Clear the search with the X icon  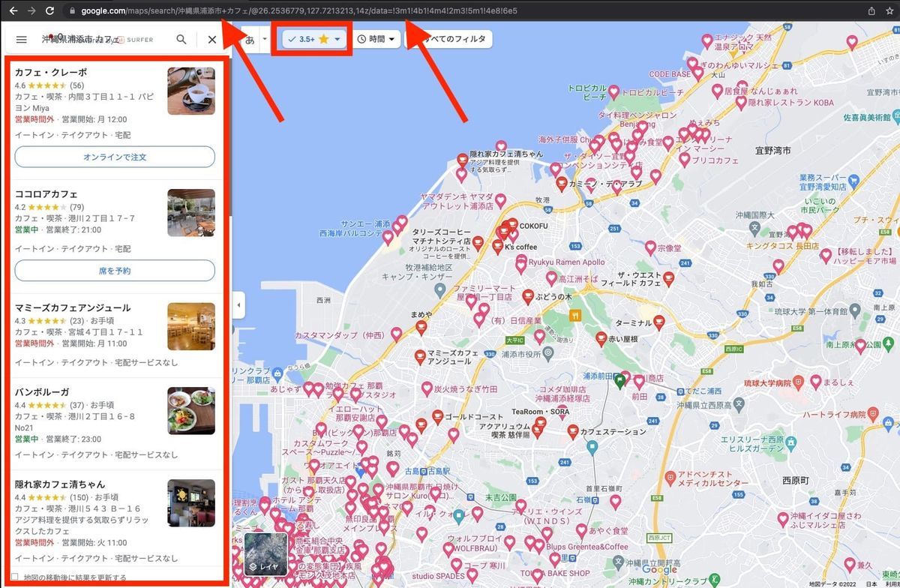(212, 40)
